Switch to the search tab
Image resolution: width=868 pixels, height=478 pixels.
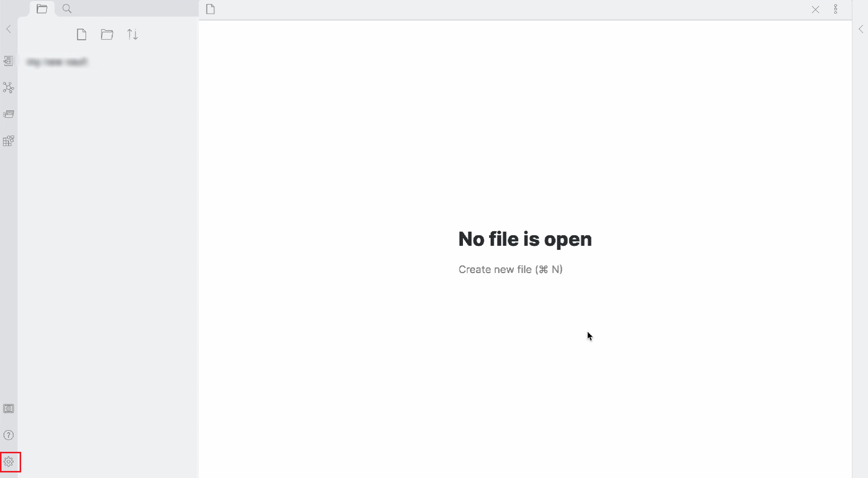[67, 9]
